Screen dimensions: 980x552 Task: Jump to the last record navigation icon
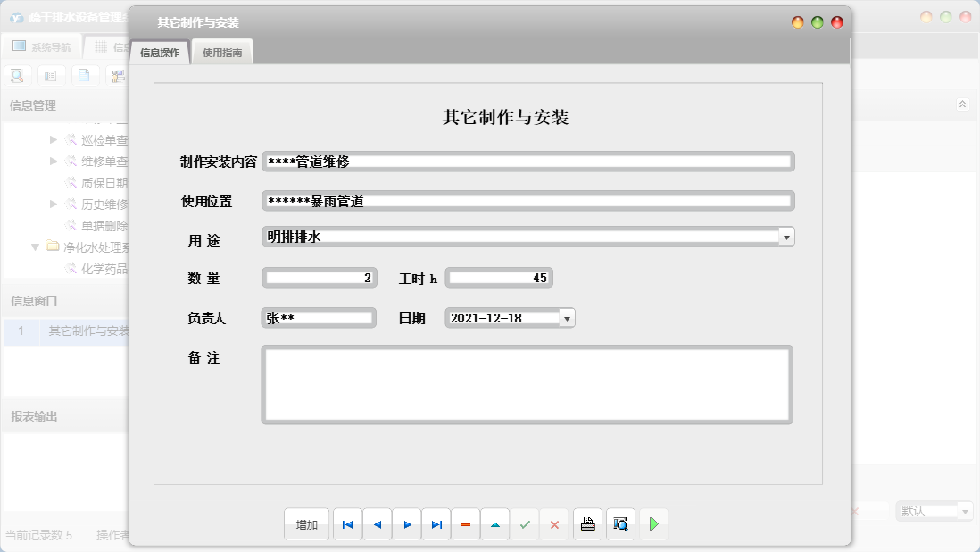coord(436,524)
